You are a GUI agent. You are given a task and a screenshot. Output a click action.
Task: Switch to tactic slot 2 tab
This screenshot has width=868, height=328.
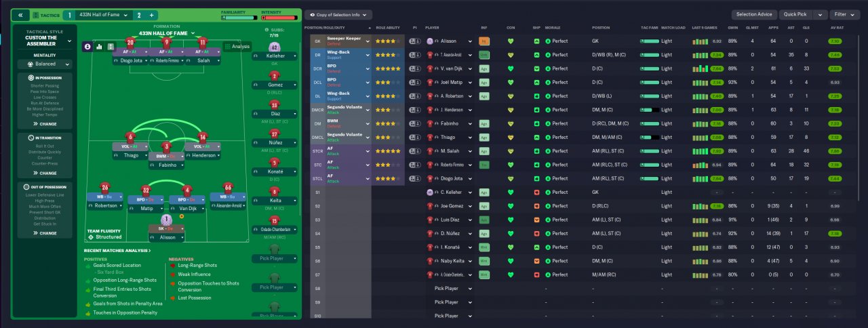point(138,14)
